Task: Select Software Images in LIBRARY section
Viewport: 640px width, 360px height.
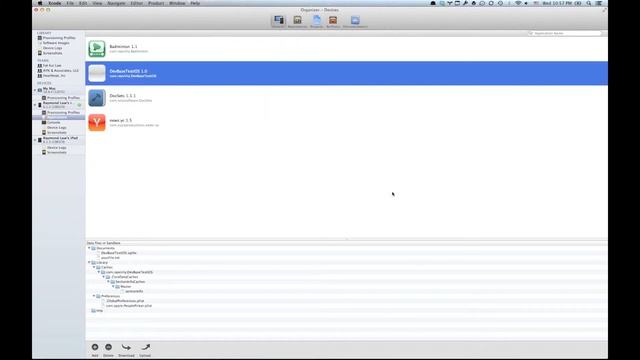Action: [x=56, y=43]
